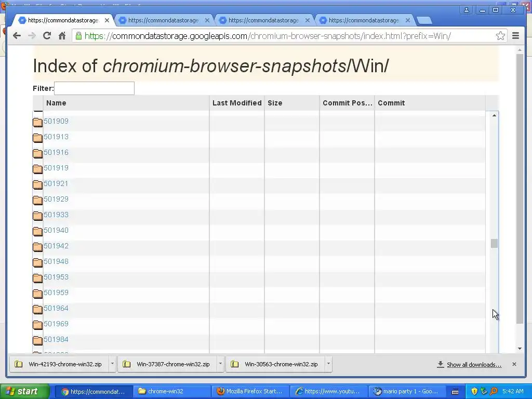Click the folder icon beside 501913
This screenshot has height=399, width=532.
[37, 137]
